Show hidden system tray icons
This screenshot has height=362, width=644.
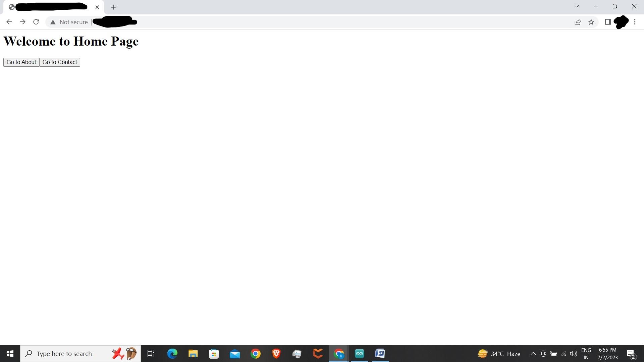click(533, 354)
